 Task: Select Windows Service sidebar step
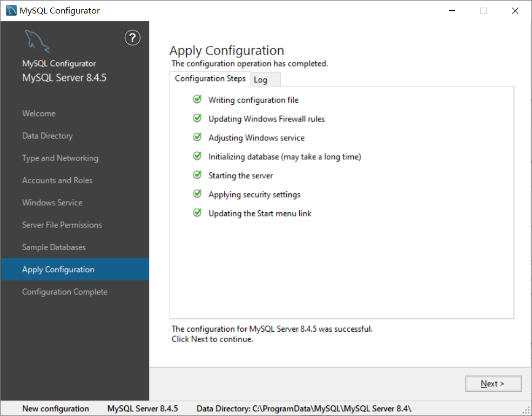(x=52, y=203)
